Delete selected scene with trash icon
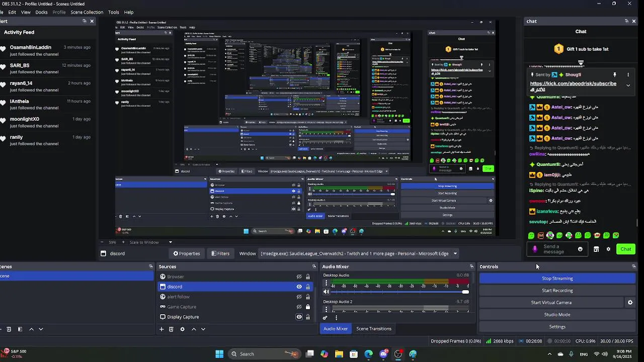 point(9,329)
